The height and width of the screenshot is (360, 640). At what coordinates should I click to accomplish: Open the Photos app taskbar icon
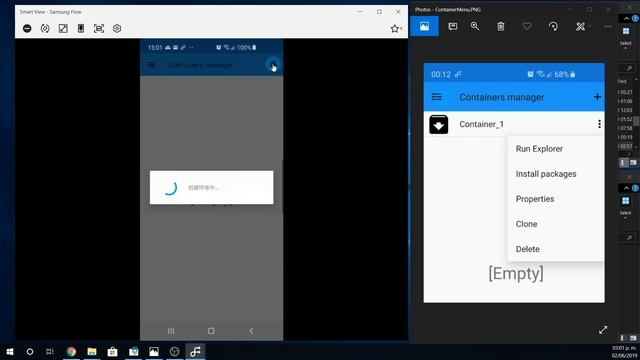[x=154, y=351]
